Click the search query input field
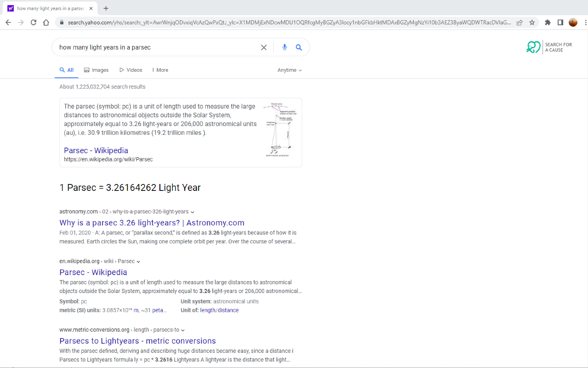The image size is (588, 368). [x=156, y=47]
